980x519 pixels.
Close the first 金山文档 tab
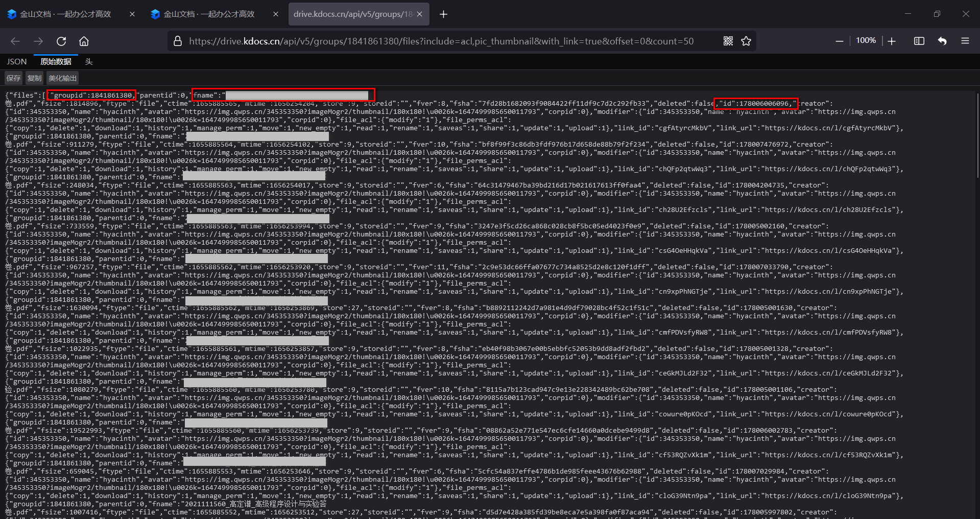tap(132, 14)
